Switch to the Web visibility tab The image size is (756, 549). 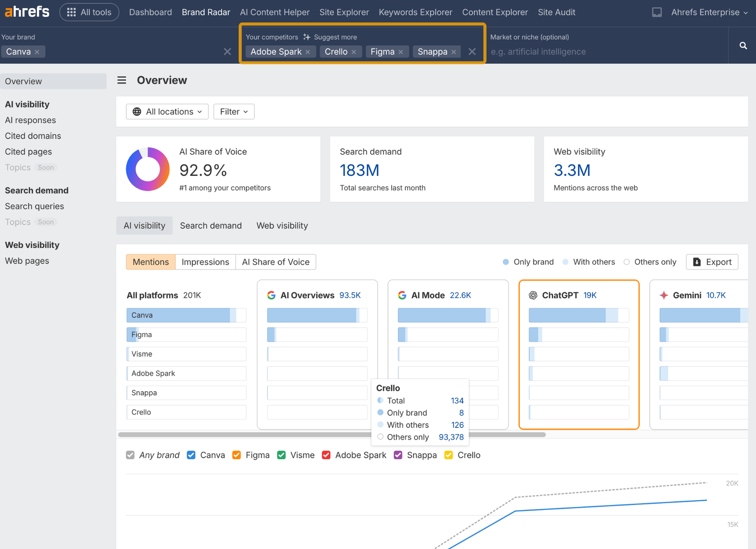pos(282,226)
